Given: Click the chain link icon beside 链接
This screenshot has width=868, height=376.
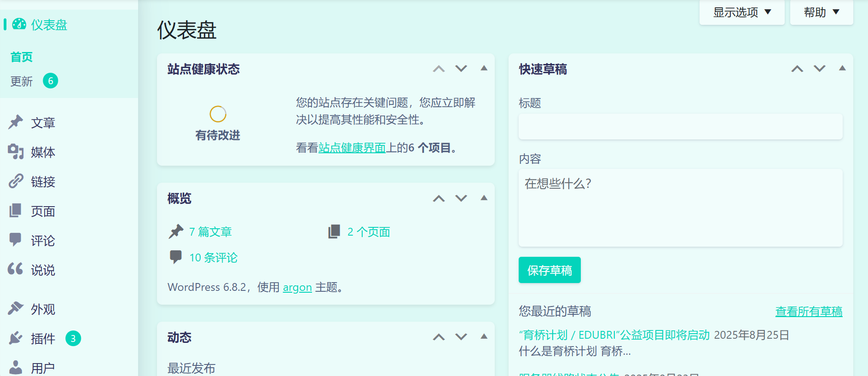Looking at the screenshot, I should click(x=16, y=181).
